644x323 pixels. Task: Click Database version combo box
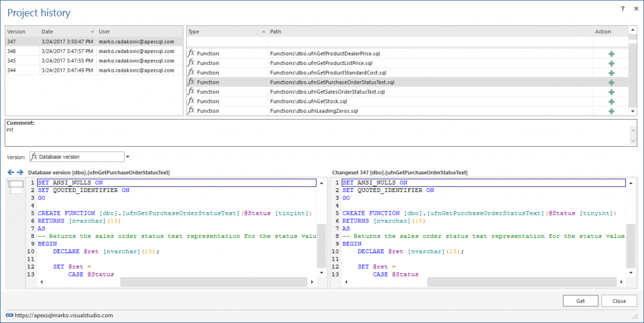coord(77,157)
